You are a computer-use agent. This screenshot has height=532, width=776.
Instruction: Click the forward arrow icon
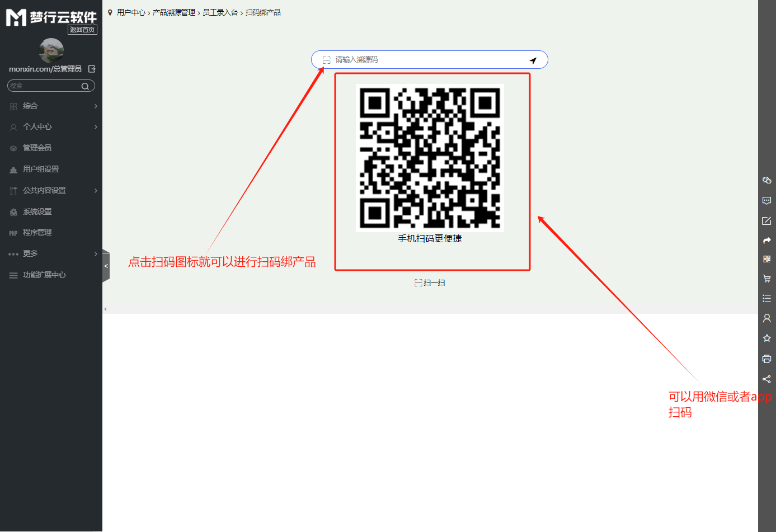pyautogui.click(x=766, y=241)
